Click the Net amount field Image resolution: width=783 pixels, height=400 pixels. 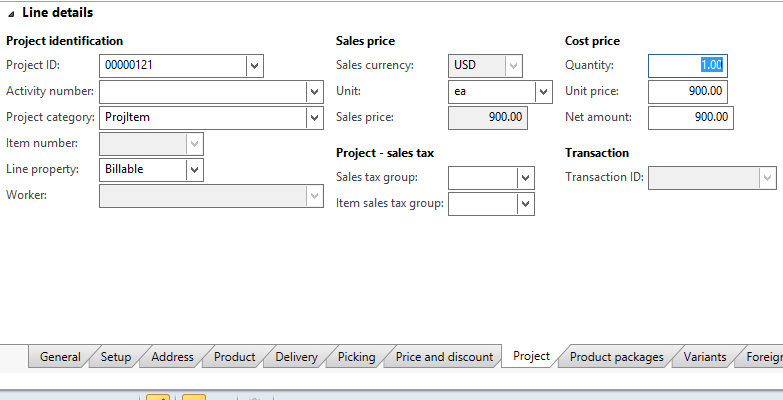point(689,118)
